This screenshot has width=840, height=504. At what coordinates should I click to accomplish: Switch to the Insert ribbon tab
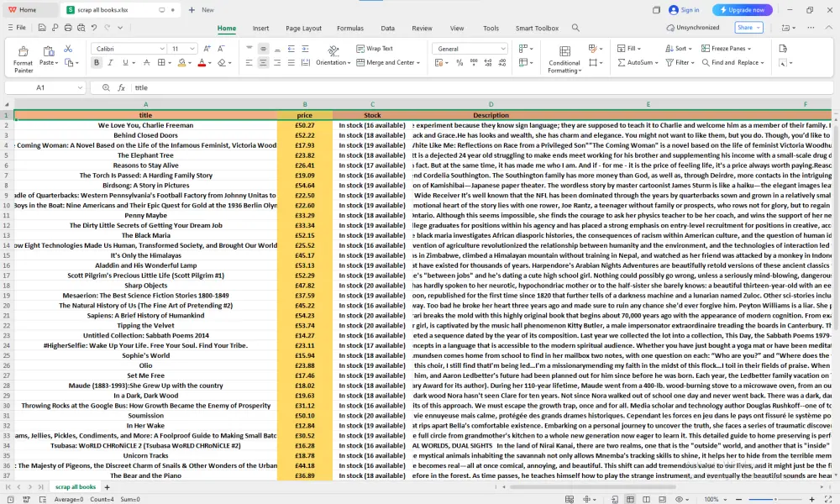click(260, 28)
